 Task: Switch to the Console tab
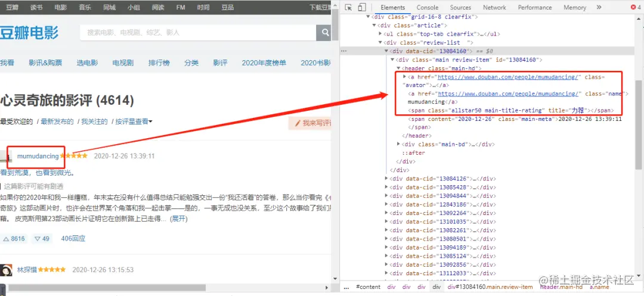[x=428, y=7]
